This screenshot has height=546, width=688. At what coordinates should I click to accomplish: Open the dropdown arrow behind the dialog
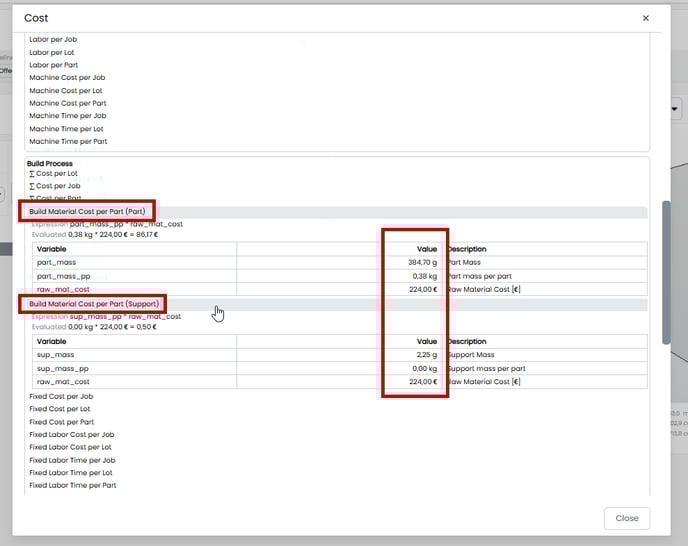tap(676, 109)
